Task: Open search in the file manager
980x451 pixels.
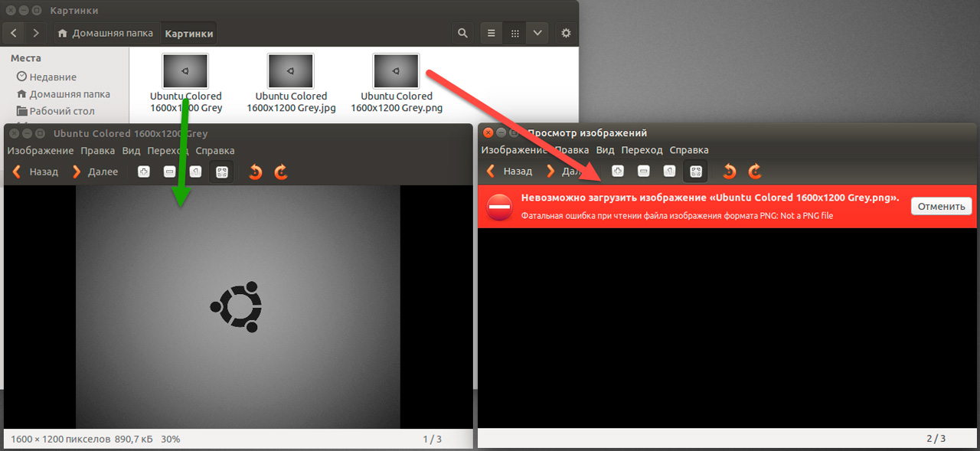Action: [x=462, y=34]
